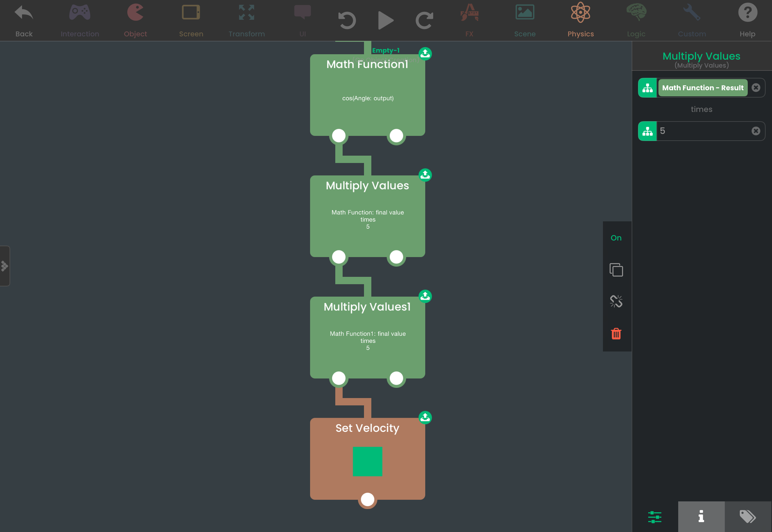The image size is (772, 532).
Task: Open the Object category
Action: (135, 13)
